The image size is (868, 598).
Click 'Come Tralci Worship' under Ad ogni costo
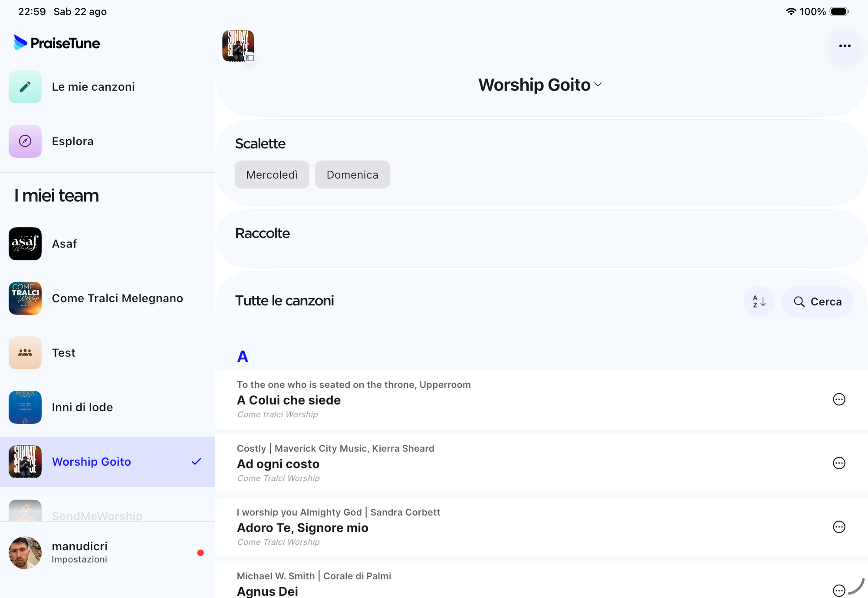tap(278, 478)
